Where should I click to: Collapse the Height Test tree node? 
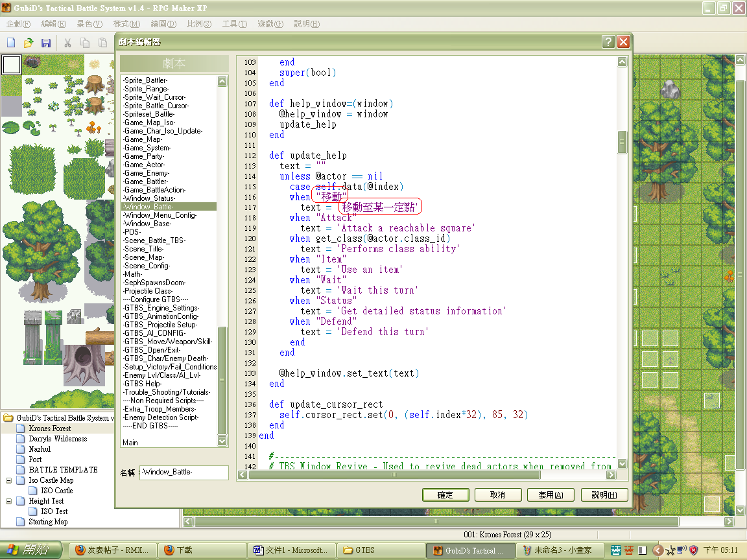(x=8, y=501)
